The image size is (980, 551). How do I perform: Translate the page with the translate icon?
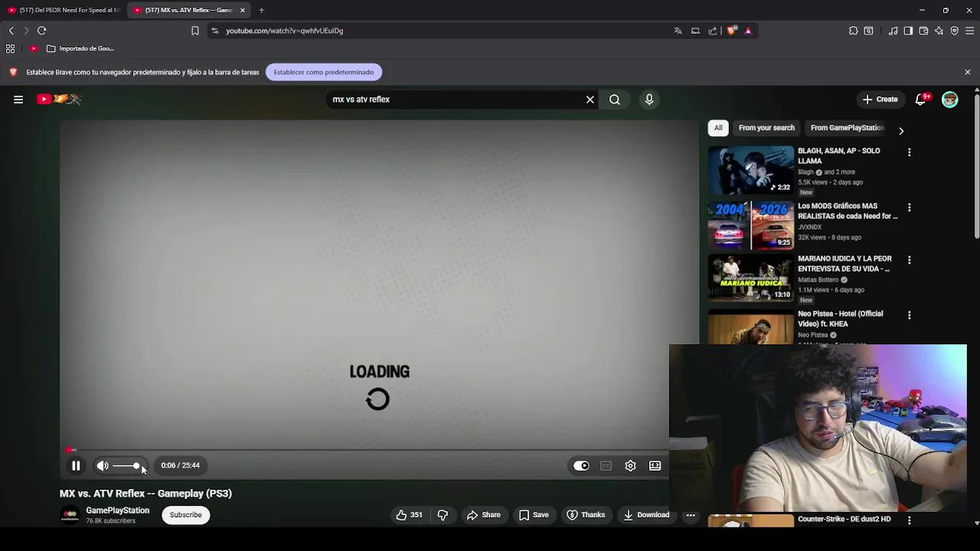(x=678, y=31)
